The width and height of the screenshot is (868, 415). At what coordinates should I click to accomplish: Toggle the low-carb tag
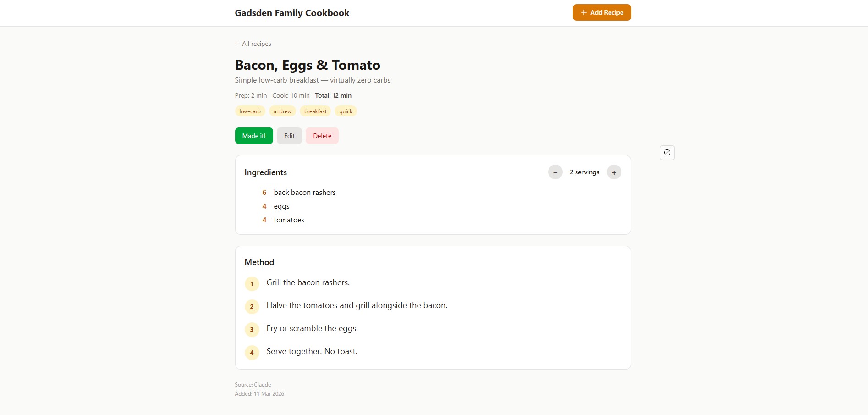pyautogui.click(x=250, y=111)
